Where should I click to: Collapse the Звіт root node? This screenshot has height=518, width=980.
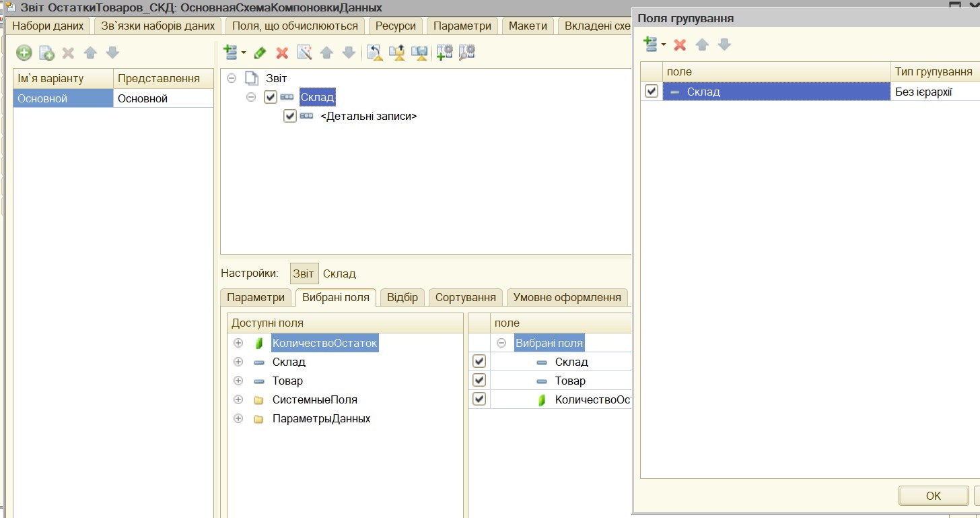pos(232,79)
